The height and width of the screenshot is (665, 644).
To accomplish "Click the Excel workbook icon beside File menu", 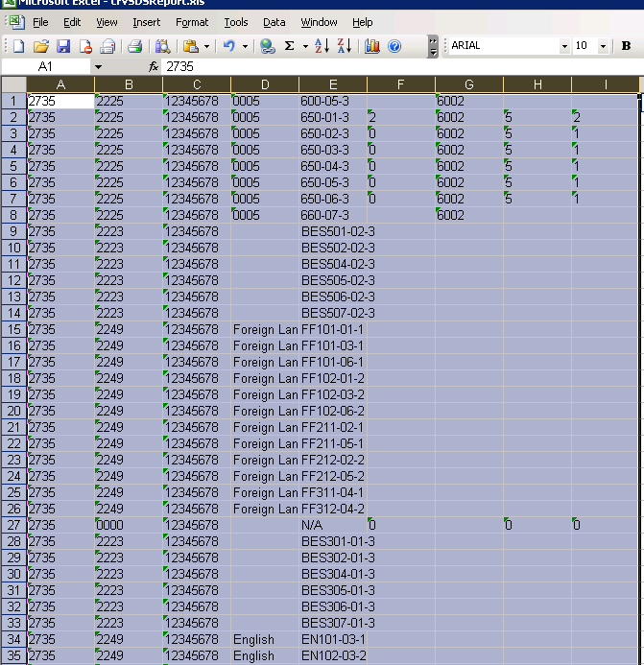I will 17,22.
